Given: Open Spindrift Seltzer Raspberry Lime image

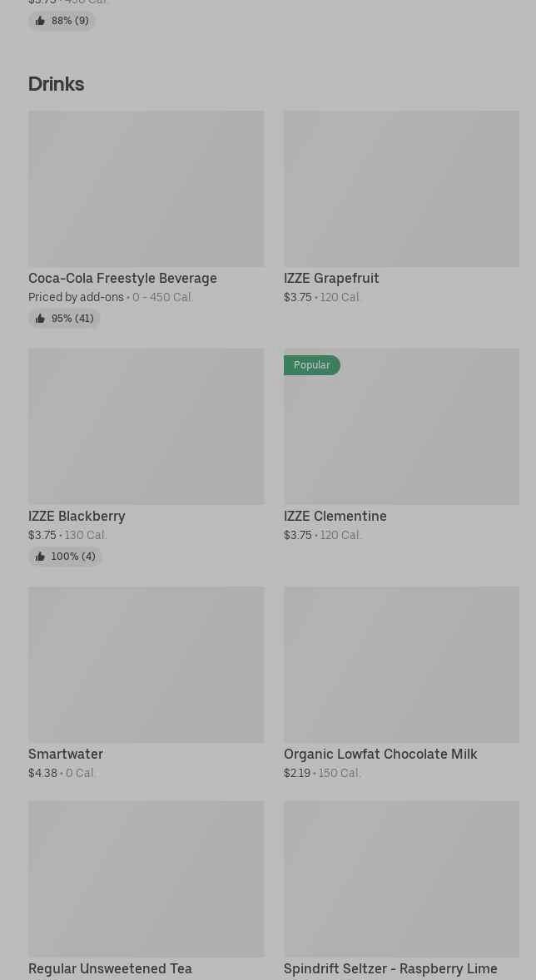Looking at the screenshot, I should coord(401,879).
